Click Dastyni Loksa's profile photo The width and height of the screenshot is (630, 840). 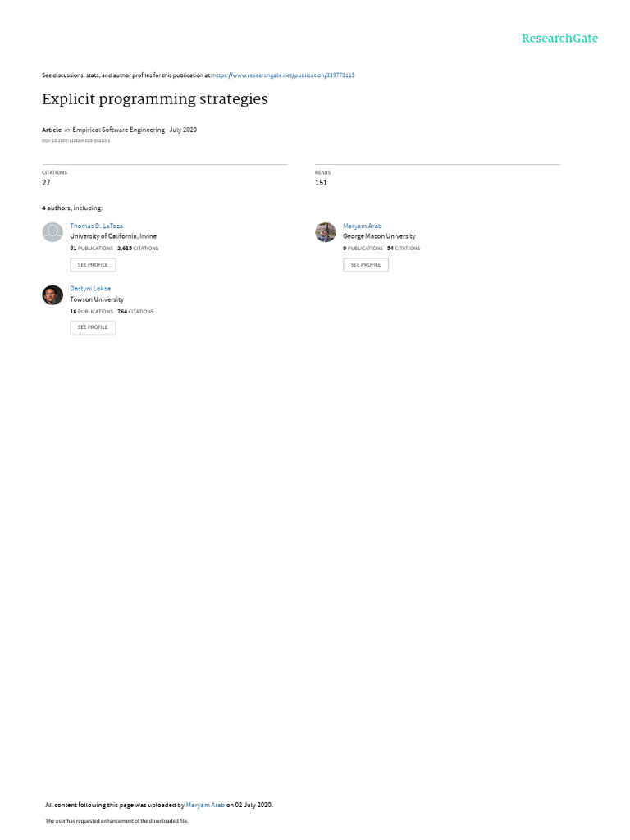point(52,294)
